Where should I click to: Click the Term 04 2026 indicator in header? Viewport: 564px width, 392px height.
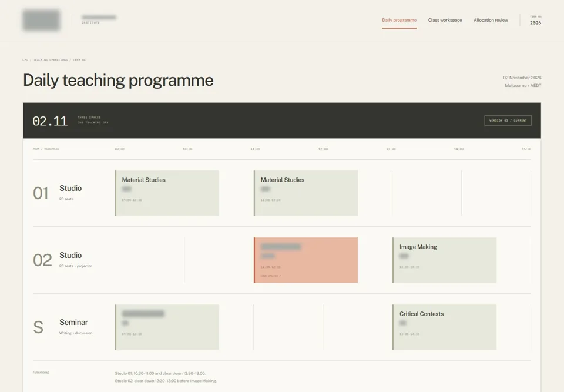535,20
